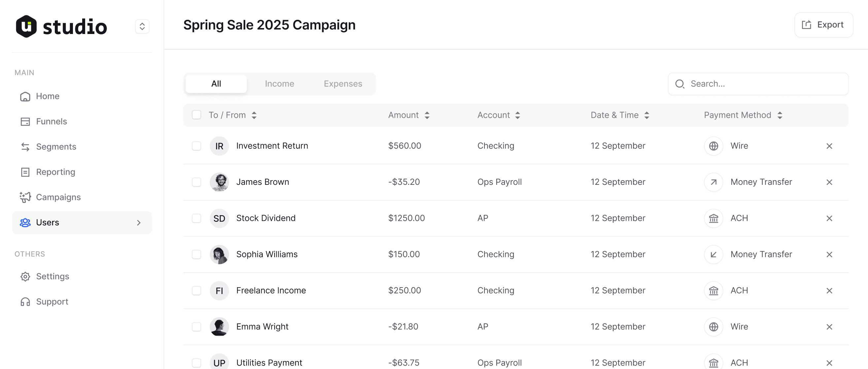Click the Home icon in sidebar

point(25,96)
